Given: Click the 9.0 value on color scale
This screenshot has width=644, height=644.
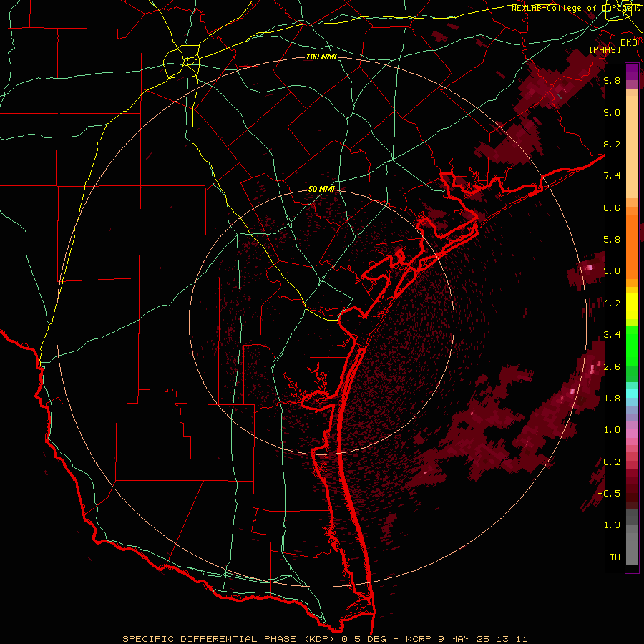Looking at the screenshot, I should click(x=612, y=112).
